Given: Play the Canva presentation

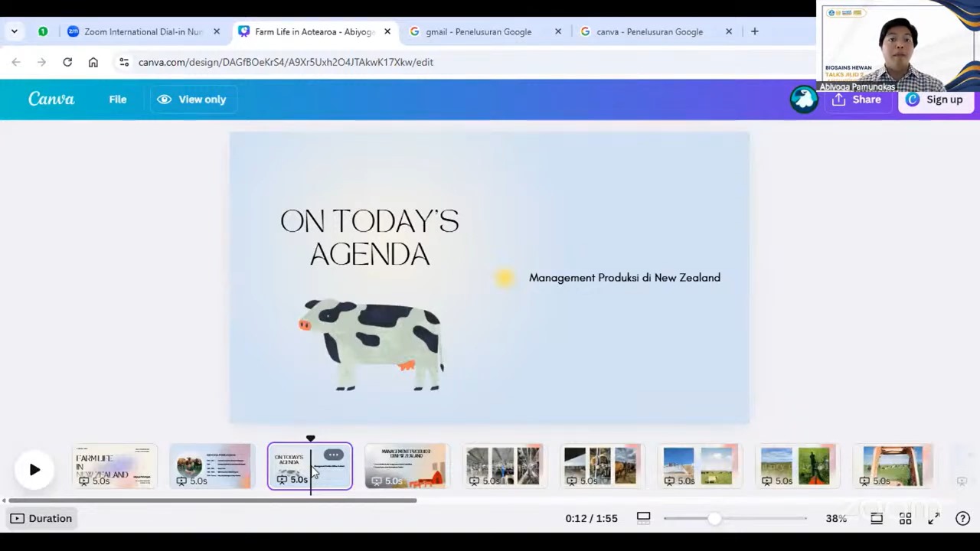Looking at the screenshot, I should (x=34, y=470).
